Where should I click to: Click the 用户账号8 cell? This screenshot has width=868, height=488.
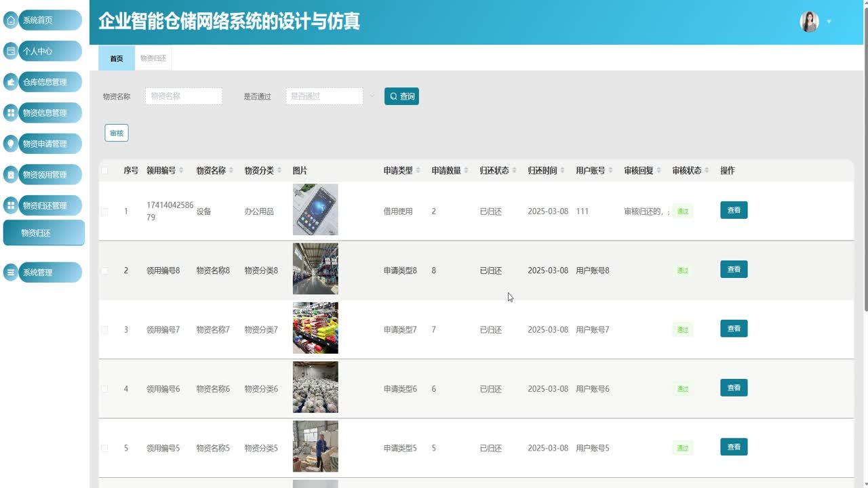coord(593,270)
